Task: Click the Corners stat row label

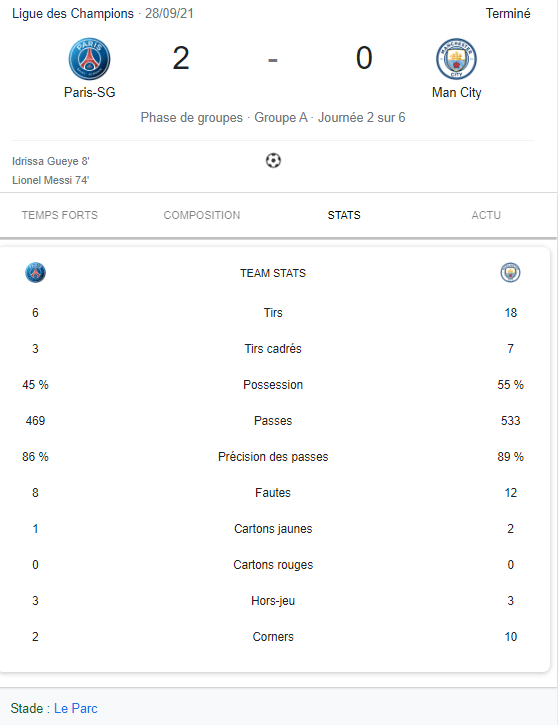Action: [273, 637]
